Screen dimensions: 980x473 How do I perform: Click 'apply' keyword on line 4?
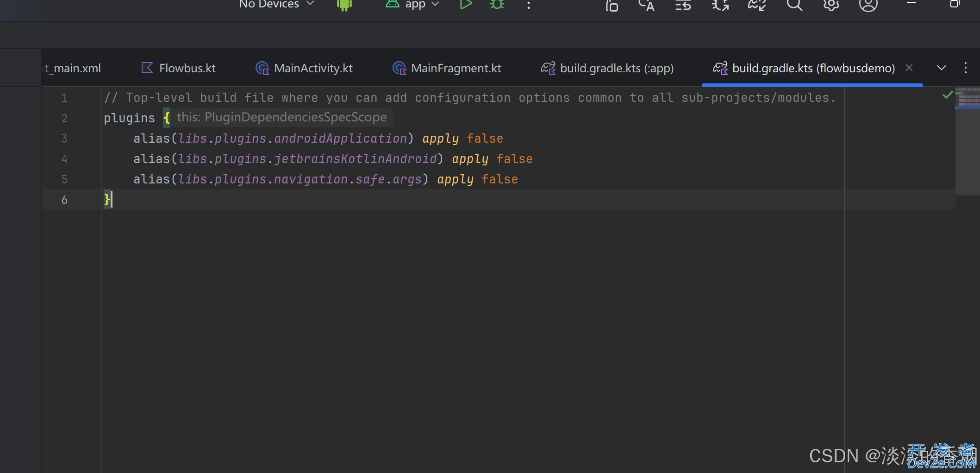(470, 159)
